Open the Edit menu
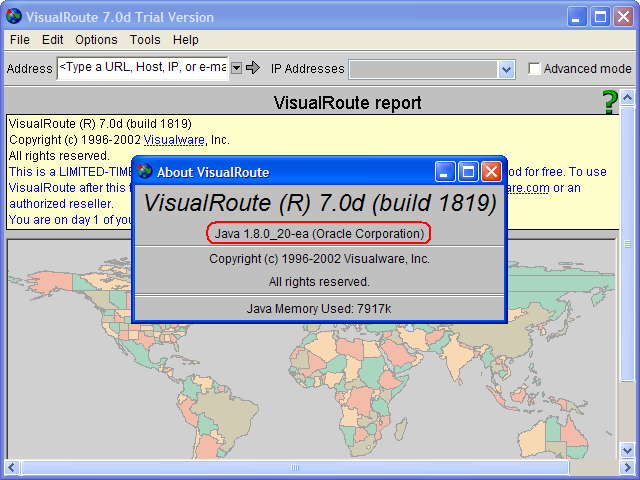The image size is (640, 480). point(52,40)
